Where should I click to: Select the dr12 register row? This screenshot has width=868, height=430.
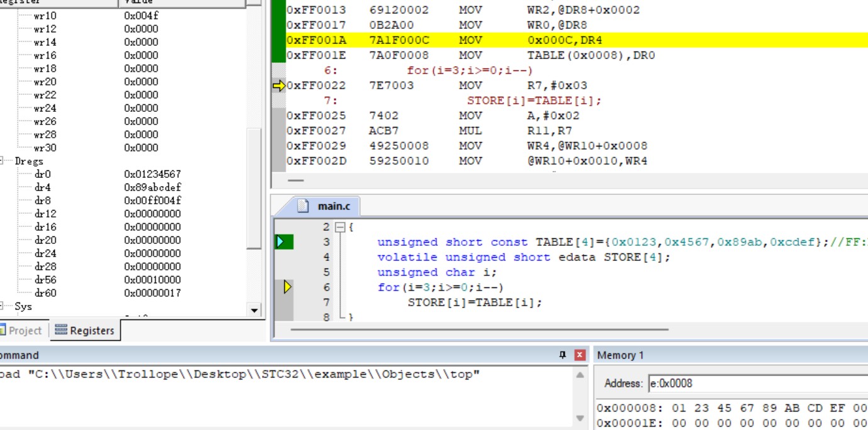coord(123,214)
